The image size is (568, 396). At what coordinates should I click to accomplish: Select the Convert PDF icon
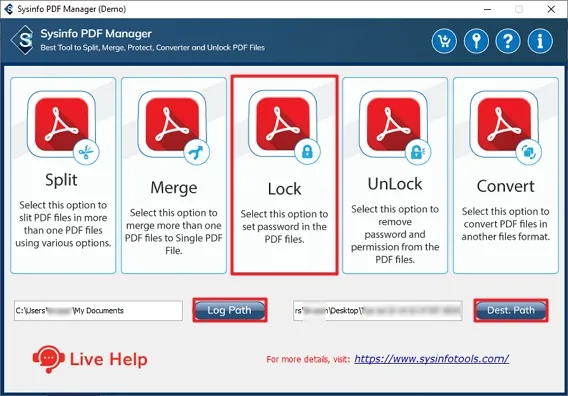click(504, 124)
